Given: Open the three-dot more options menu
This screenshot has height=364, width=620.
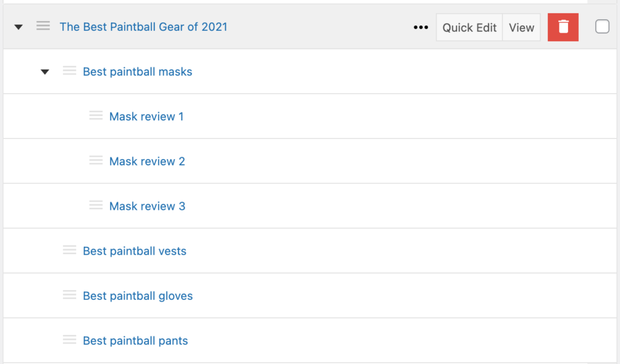Looking at the screenshot, I should tap(421, 27).
